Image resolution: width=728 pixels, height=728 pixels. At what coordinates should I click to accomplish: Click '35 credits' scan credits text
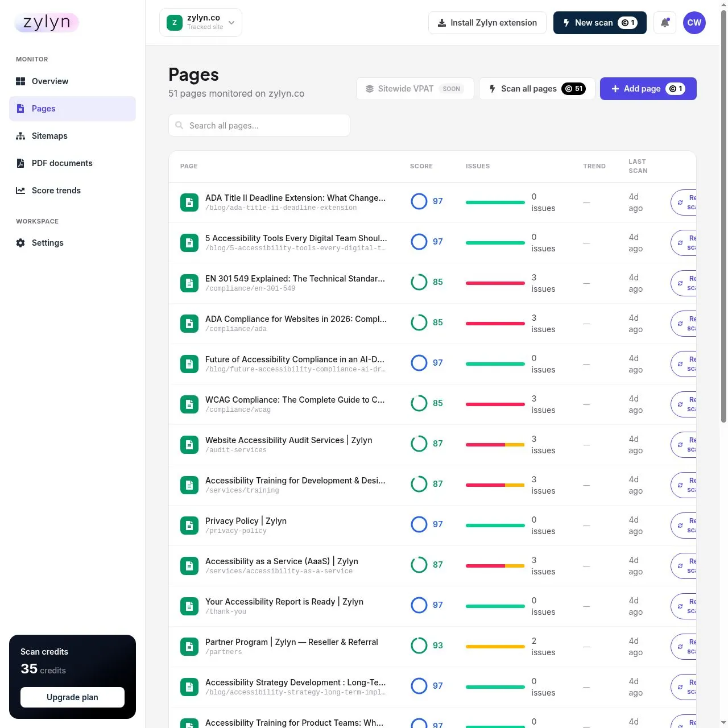pyautogui.click(x=43, y=669)
